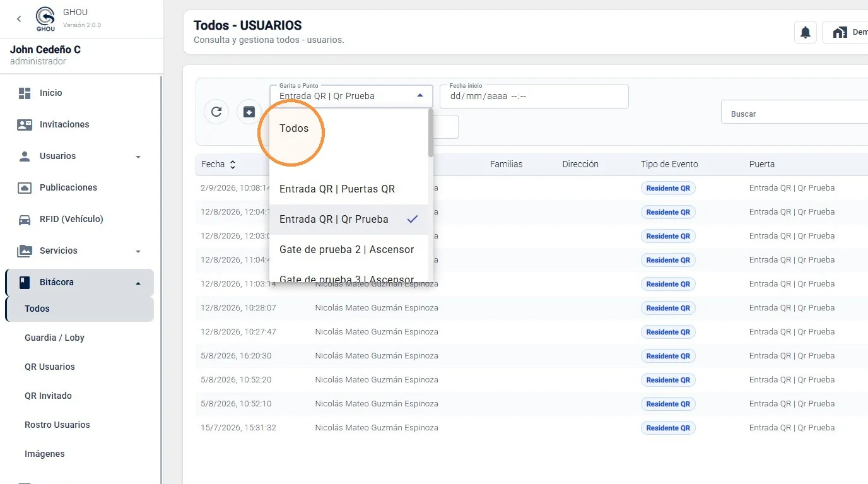This screenshot has height=484, width=868.
Task: Click Residente QR badge for 5/8/2026, 16:20:30
Action: (668, 356)
